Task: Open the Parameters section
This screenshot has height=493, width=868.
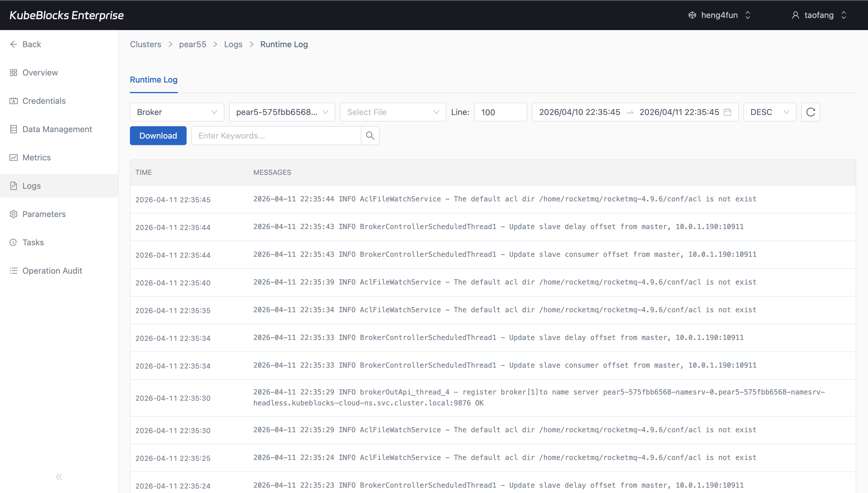Action: pos(44,214)
